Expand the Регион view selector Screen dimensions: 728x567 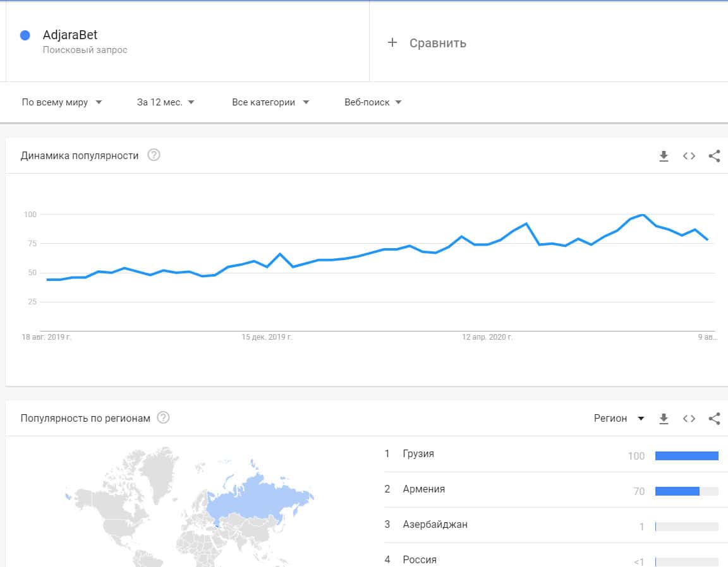(619, 418)
